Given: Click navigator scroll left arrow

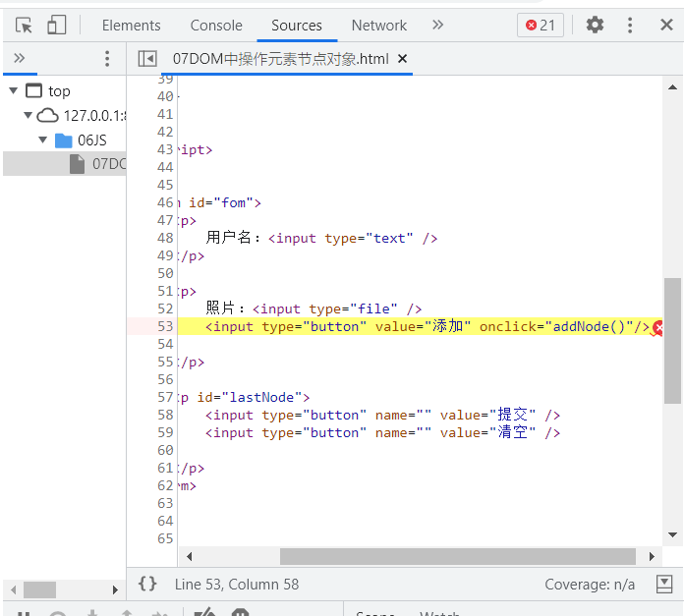Looking at the screenshot, I should 13,589.
